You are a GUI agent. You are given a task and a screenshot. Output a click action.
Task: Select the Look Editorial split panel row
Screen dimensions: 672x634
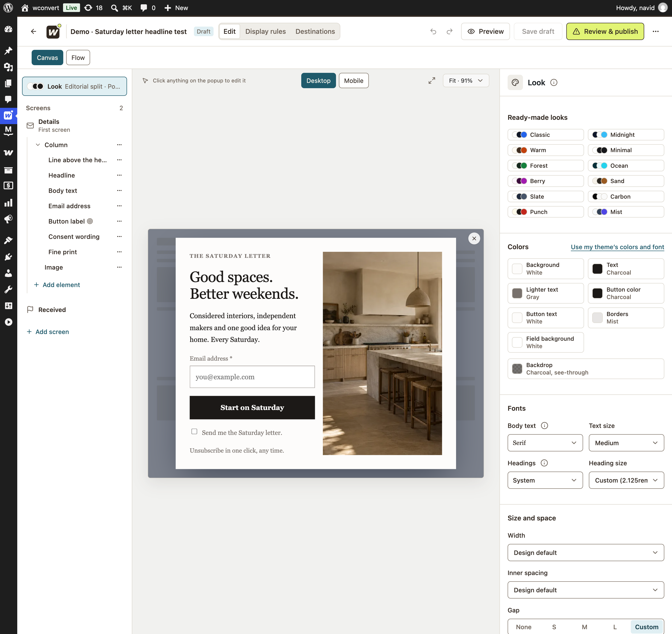(x=74, y=86)
